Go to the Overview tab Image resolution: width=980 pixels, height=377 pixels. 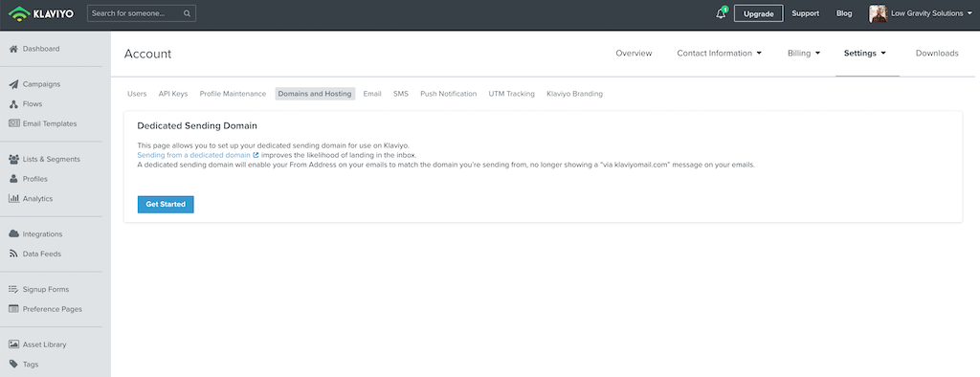coord(634,54)
